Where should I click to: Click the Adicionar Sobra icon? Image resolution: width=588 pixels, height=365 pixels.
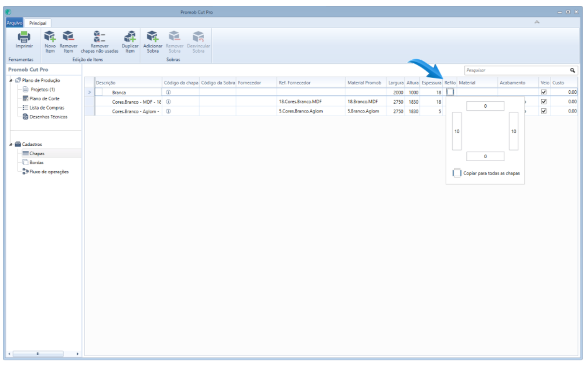[152, 37]
